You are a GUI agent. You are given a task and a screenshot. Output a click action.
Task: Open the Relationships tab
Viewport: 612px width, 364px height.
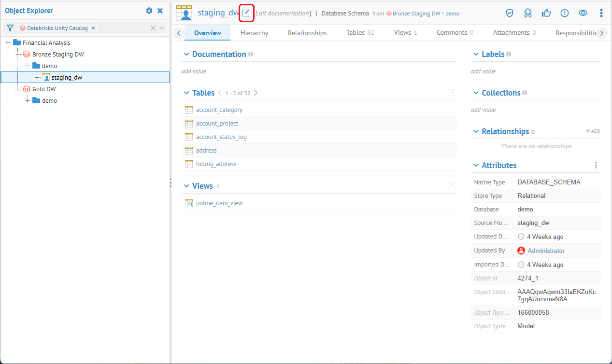307,33
